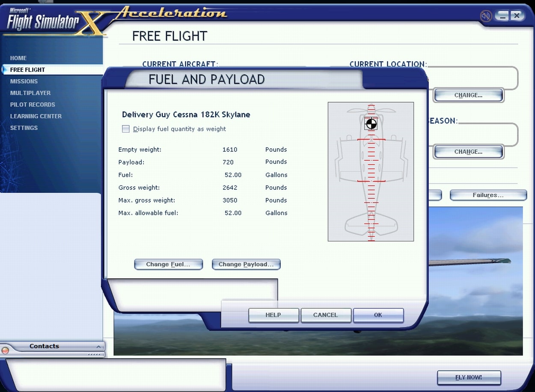Image resolution: width=535 pixels, height=392 pixels.
Task: Click the Fuel value 52.00
Action: point(233,175)
